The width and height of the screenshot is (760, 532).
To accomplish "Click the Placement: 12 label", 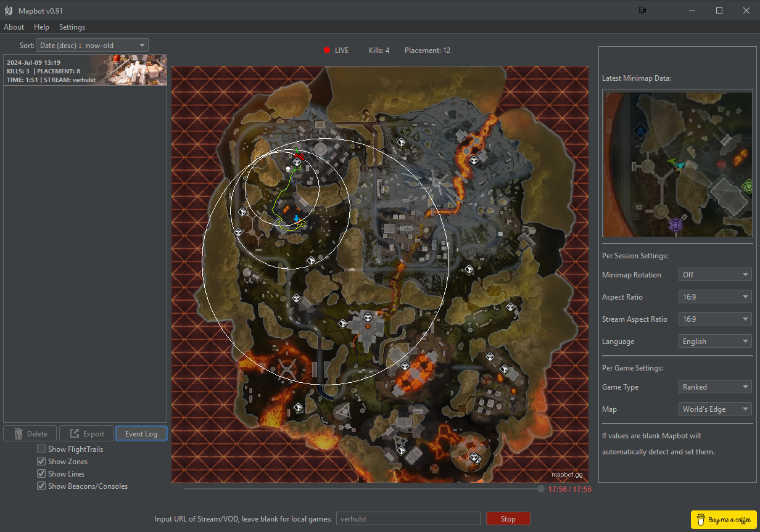I will (x=427, y=51).
